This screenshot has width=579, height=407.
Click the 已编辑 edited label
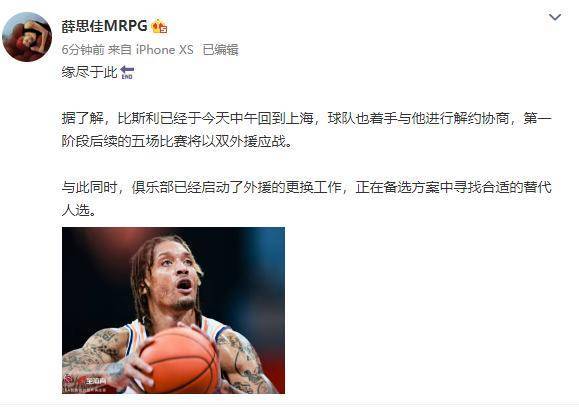coord(220,49)
